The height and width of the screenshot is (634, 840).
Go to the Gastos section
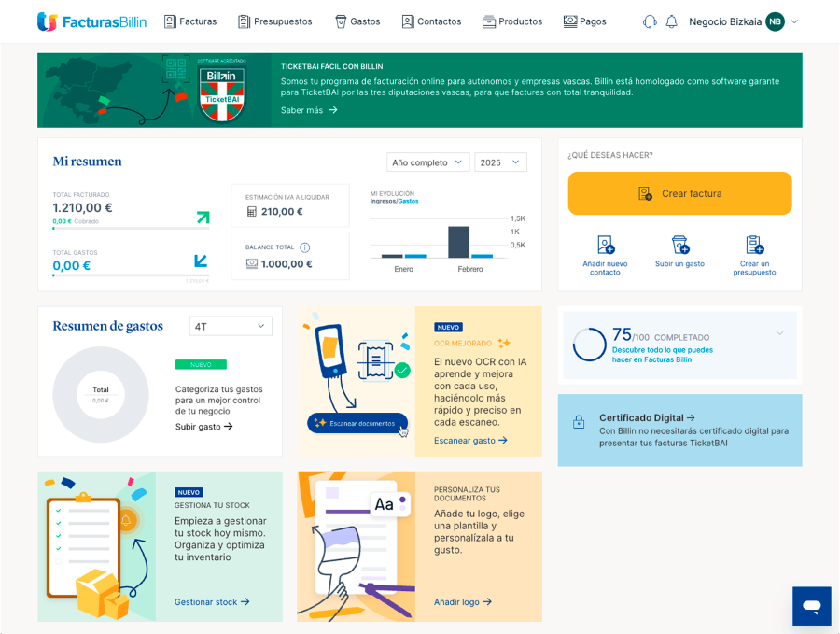pyautogui.click(x=357, y=21)
